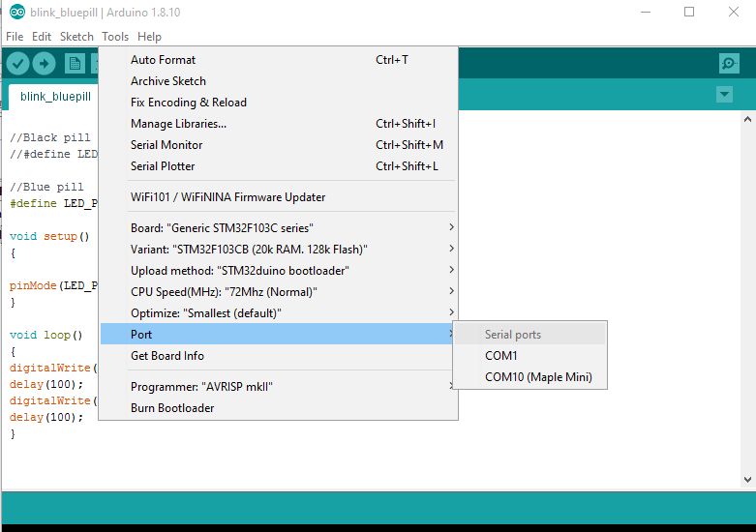This screenshot has height=532, width=756.
Task: Close the Arduino window
Action: click(734, 12)
